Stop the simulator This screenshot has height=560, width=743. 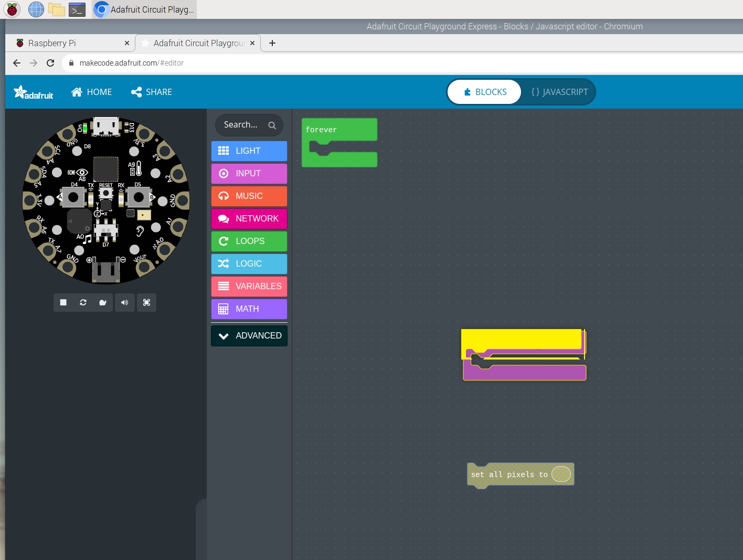pyautogui.click(x=63, y=302)
